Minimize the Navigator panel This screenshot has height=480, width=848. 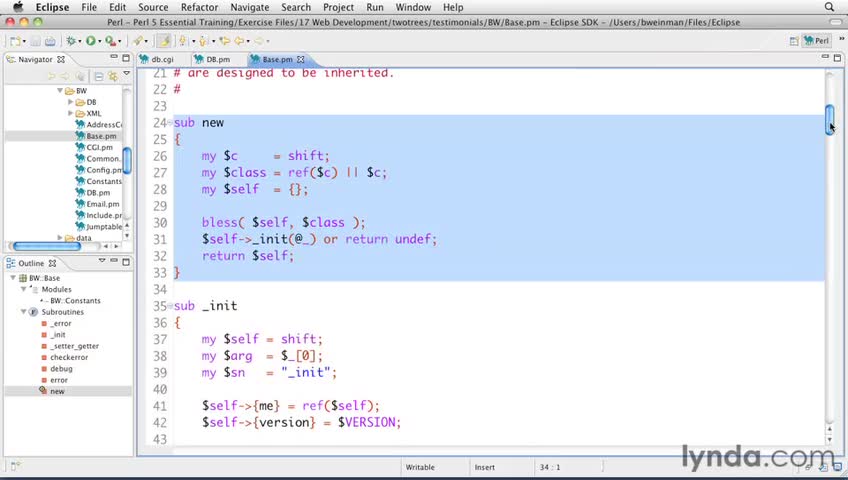[x=114, y=57]
